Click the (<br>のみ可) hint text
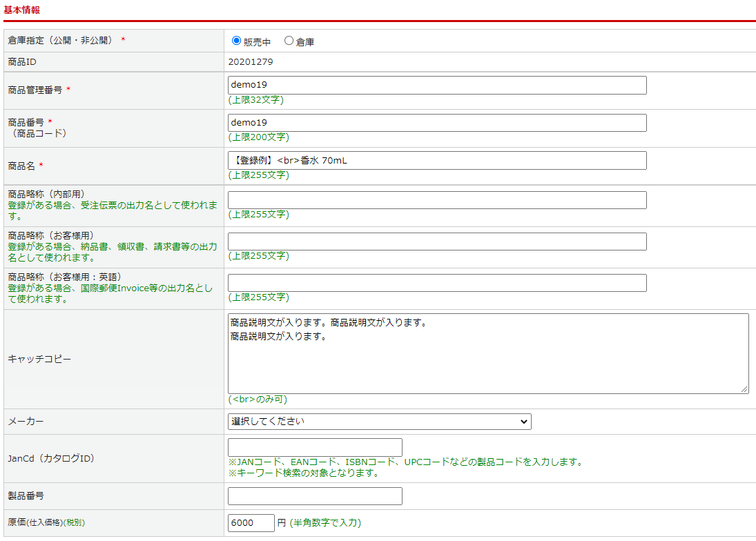The width and height of the screenshot is (756, 541). click(258, 400)
